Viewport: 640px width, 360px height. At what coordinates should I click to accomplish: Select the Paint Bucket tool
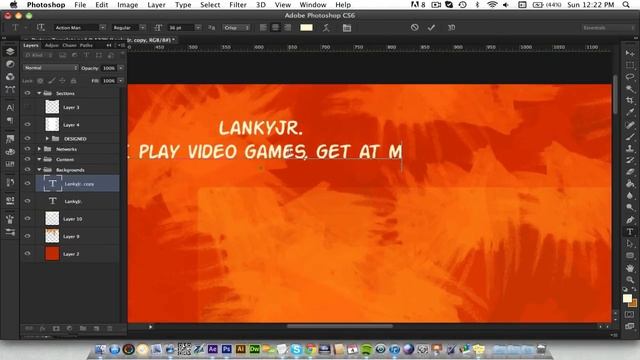point(630,184)
